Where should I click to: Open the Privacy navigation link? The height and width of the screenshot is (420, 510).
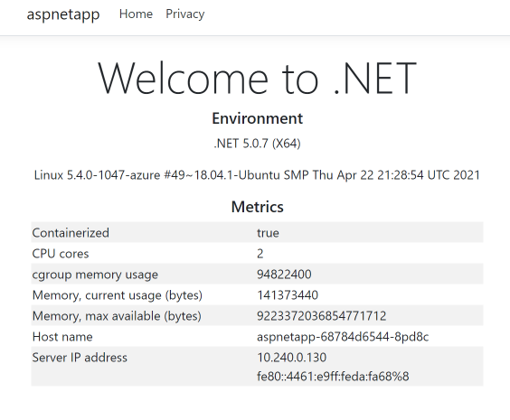point(185,14)
